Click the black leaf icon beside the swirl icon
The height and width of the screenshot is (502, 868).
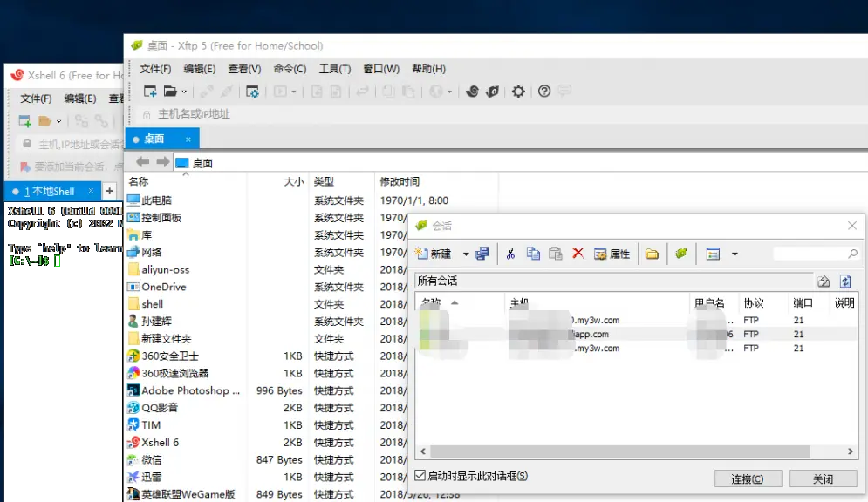[x=493, y=92]
